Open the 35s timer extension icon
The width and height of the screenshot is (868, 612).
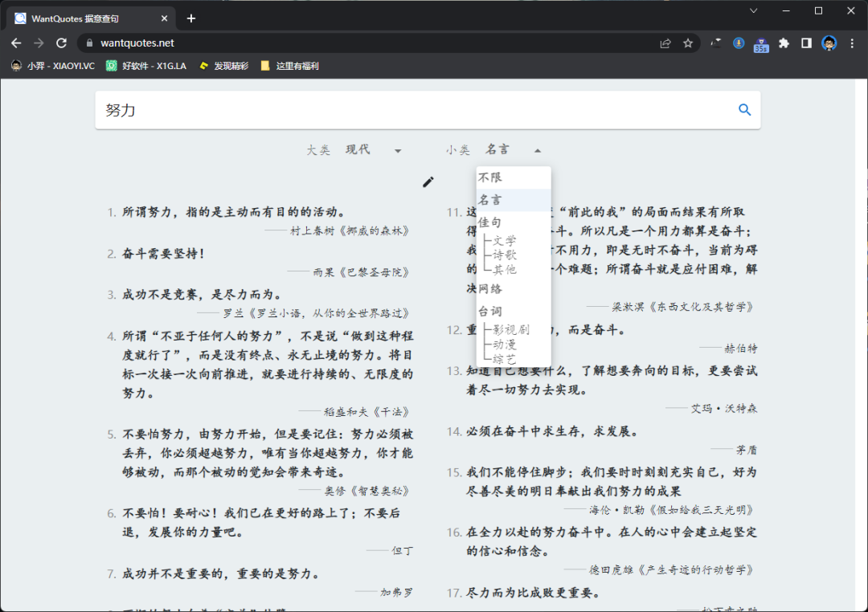coord(760,44)
